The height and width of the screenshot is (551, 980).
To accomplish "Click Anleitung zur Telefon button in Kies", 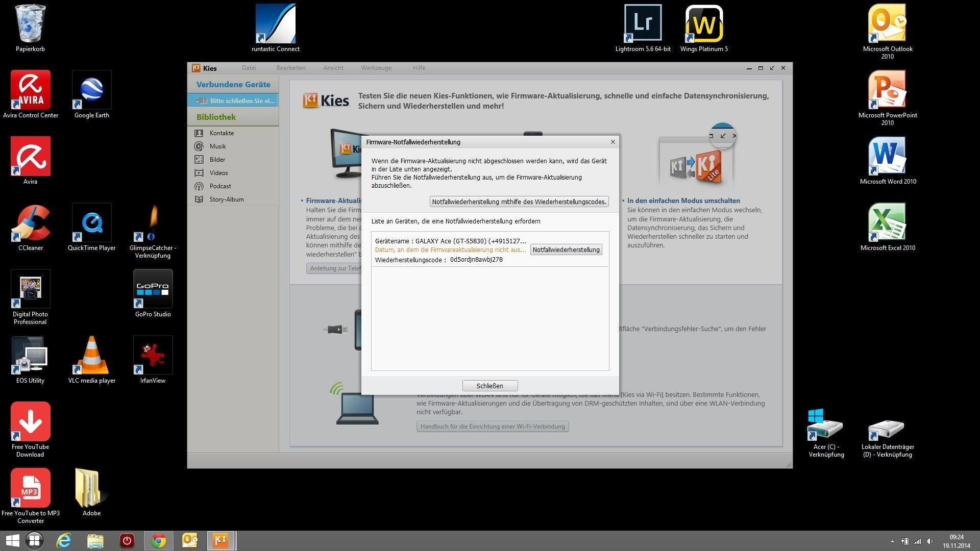I will tap(334, 268).
